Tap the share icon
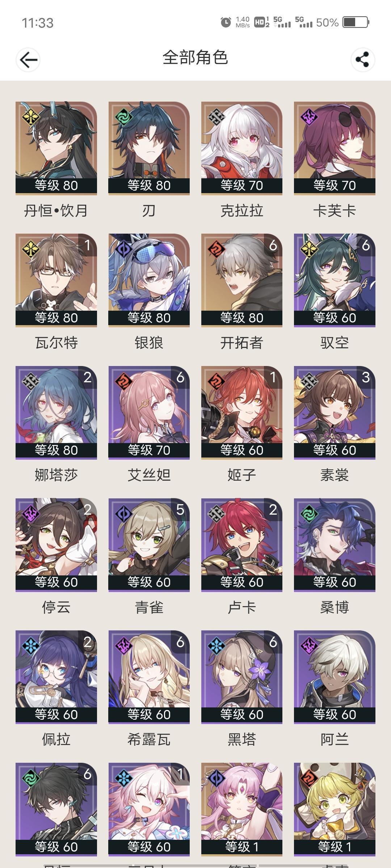 click(363, 60)
